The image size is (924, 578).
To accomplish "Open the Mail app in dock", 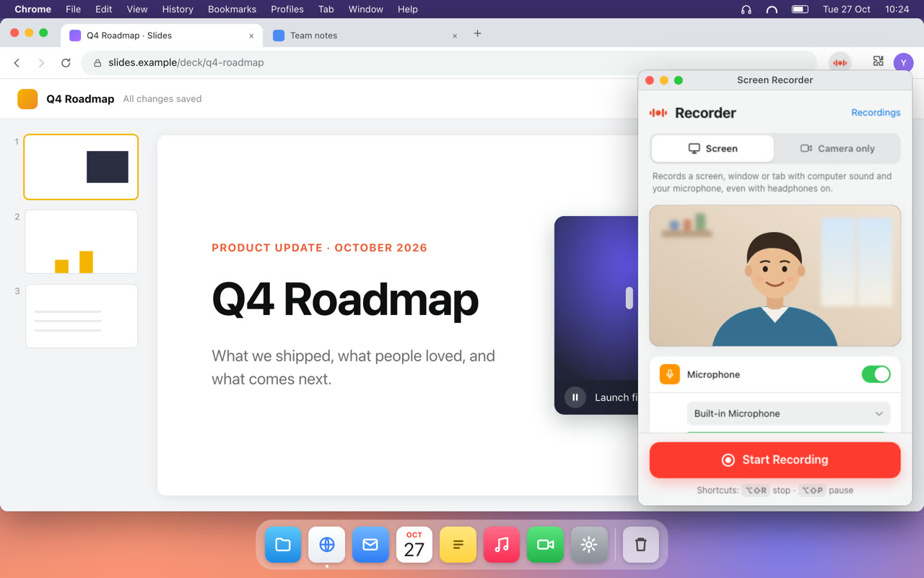I will (370, 545).
